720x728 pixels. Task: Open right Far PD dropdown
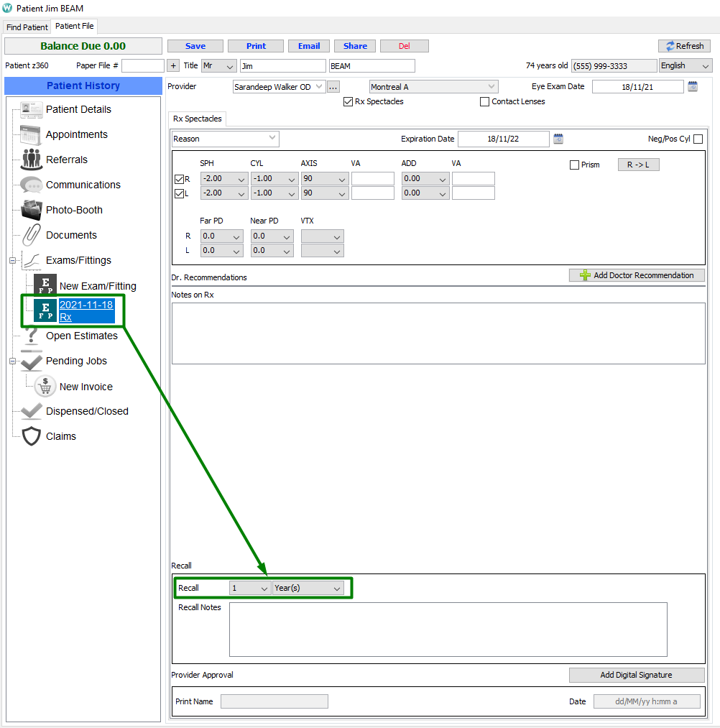(221, 236)
